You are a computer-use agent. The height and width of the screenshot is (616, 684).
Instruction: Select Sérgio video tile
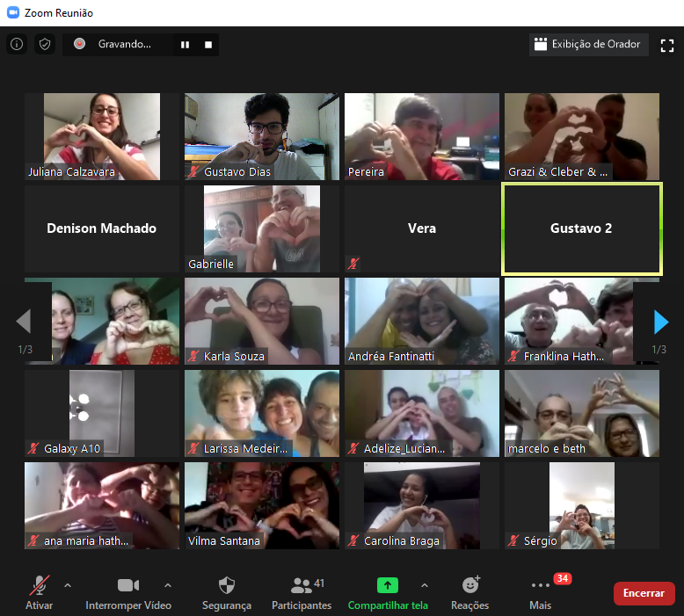tap(582, 505)
